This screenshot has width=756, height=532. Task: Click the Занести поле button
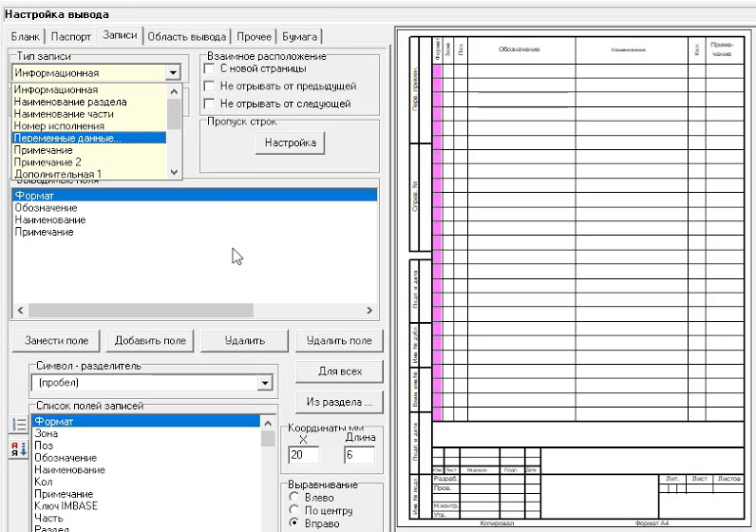pyautogui.click(x=56, y=340)
